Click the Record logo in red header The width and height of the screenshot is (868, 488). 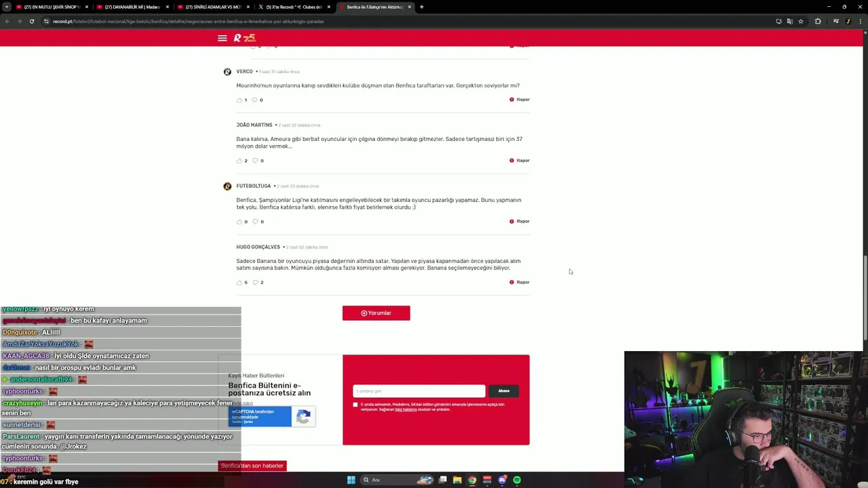244,38
